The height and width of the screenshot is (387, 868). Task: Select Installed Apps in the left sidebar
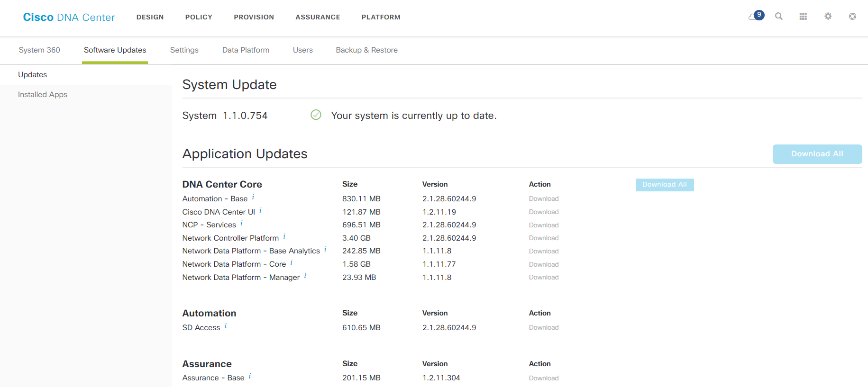click(x=85, y=95)
